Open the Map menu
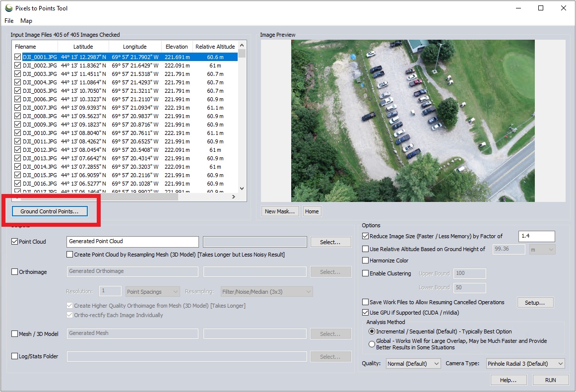Image resolution: width=576 pixels, height=392 pixels. point(26,21)
